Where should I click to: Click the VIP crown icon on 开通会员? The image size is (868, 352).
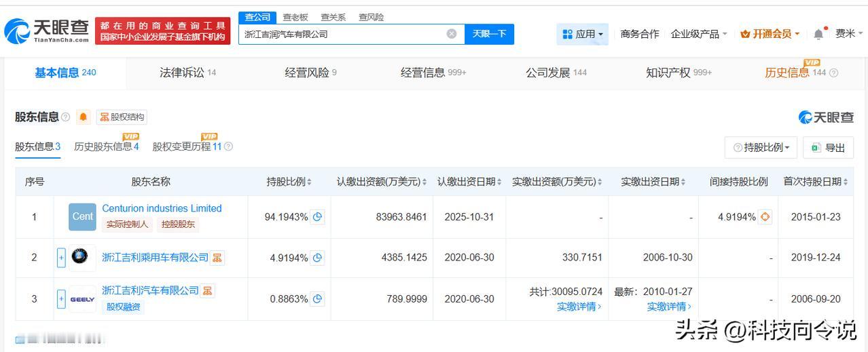[x=745, y=34]
